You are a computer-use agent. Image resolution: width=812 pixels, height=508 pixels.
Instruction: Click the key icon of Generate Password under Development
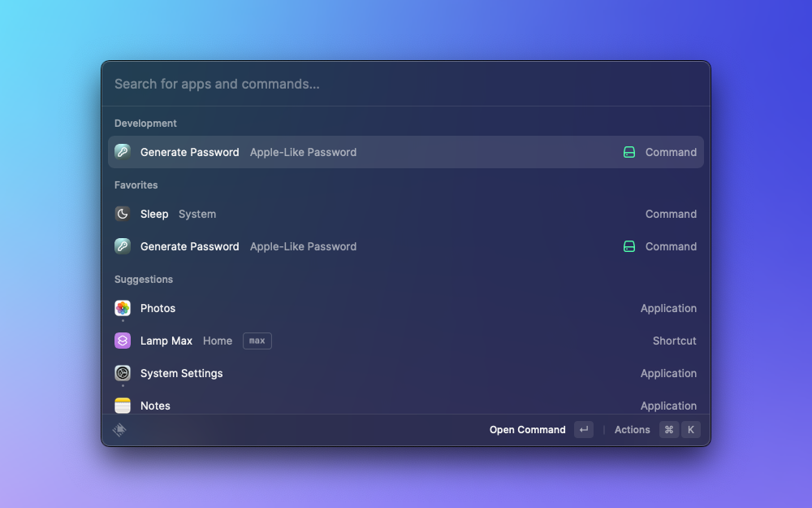[123, 152]
